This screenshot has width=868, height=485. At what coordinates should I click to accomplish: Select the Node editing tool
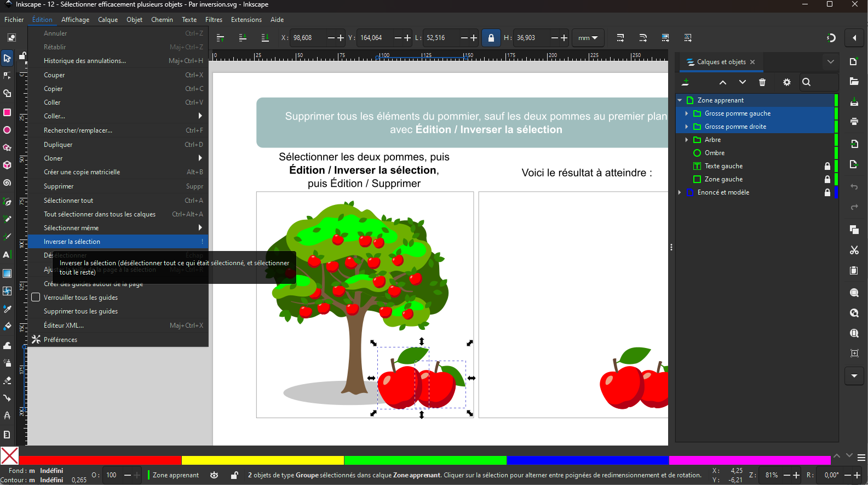pos(7,76)
